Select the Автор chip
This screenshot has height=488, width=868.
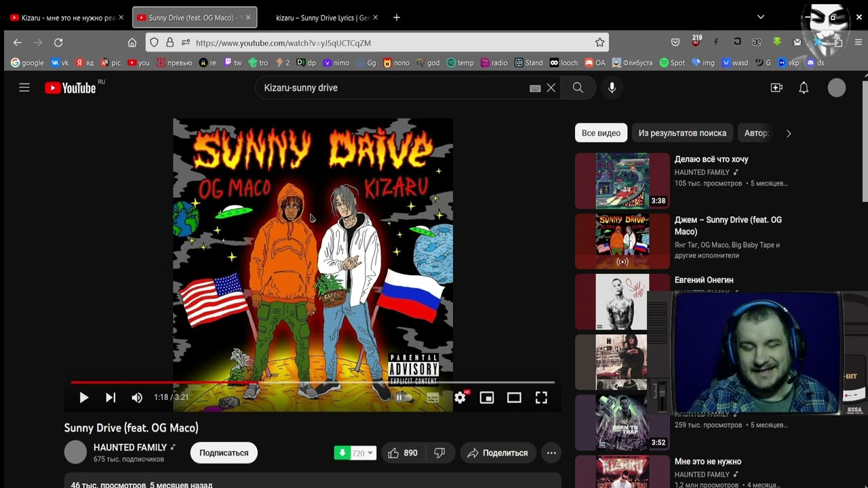click(x=757, y=133)
